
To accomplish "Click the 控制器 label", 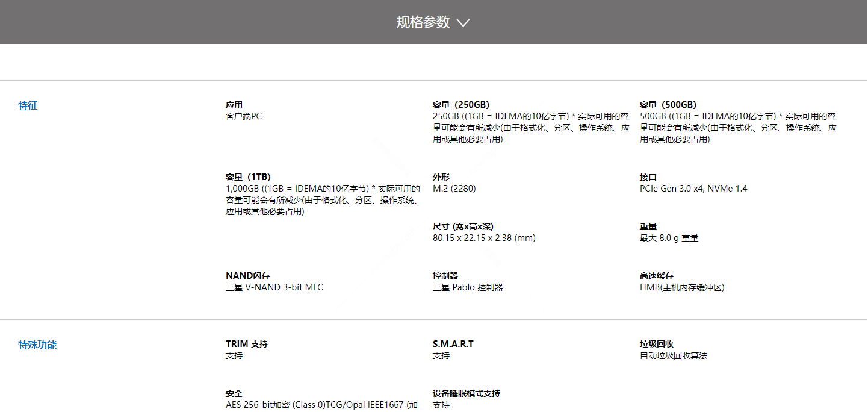I will point(445,276).
